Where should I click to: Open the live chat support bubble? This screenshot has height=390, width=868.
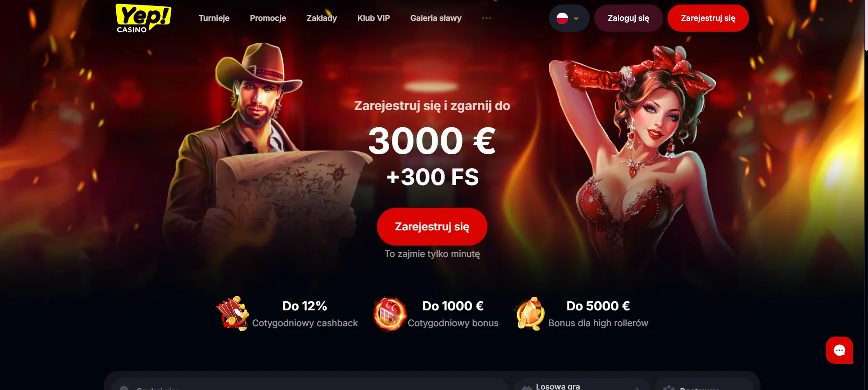[839, 350]
